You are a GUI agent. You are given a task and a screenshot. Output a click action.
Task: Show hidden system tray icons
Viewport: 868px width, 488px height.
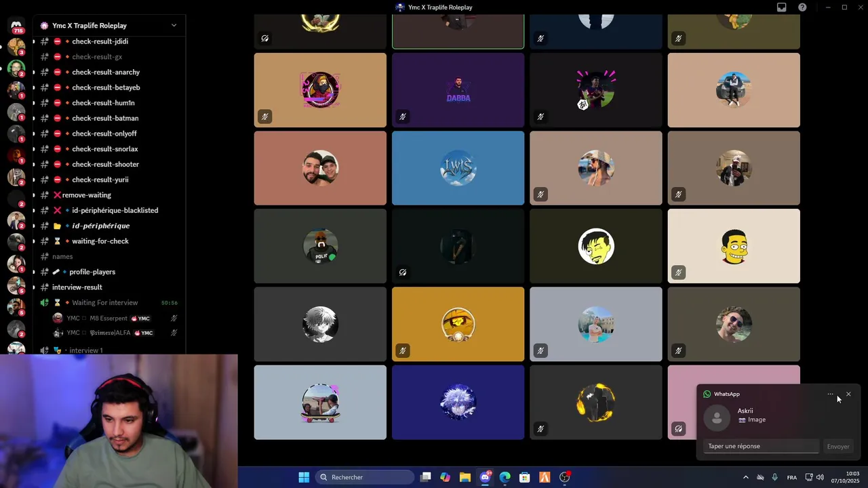pyautogui.click(x=746, y=477)
